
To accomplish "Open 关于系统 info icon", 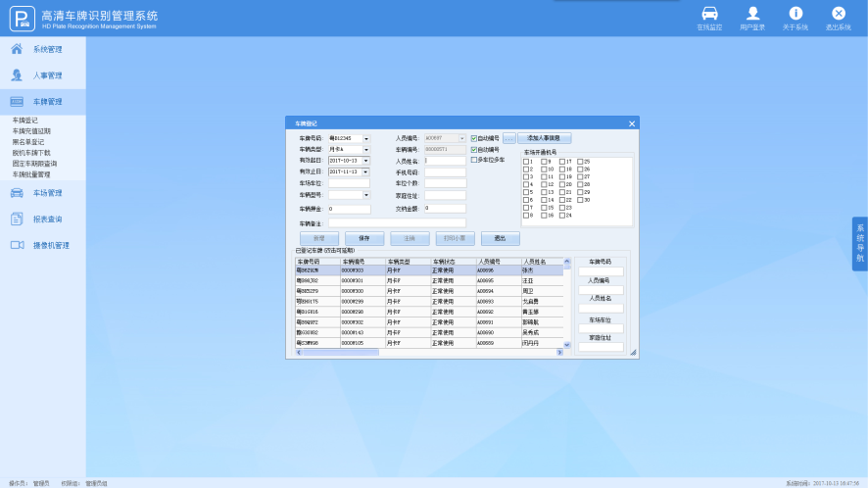I will pyautogui.click(x=796, y=14).
